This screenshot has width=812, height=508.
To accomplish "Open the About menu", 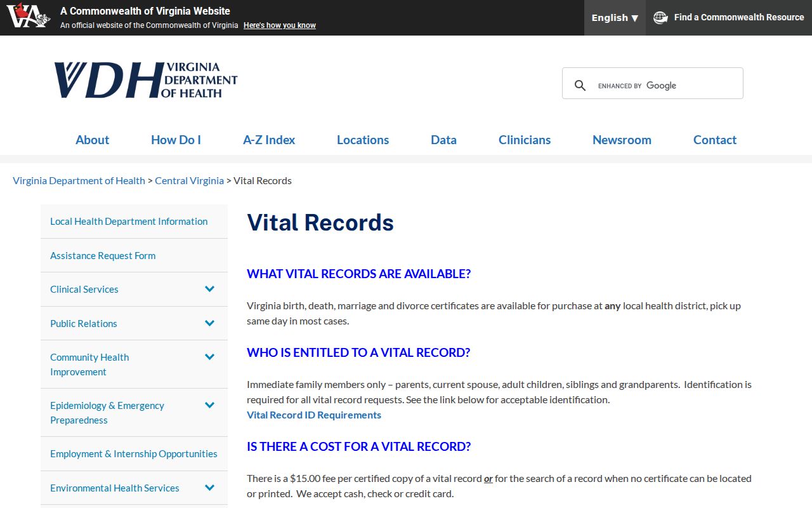I will point(92,140).
